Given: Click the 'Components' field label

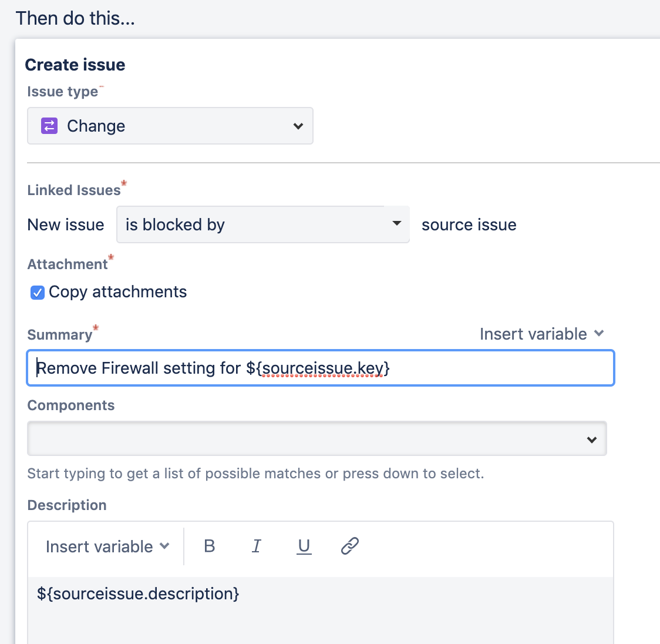Looking at the screenshot, I should pyautogui.click(x=71, y=405).
